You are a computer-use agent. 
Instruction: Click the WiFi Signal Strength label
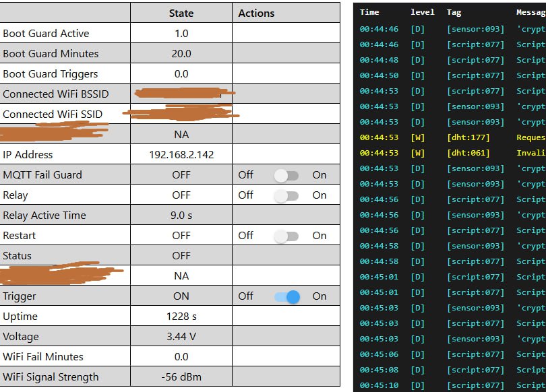click(x=51, y=377)
